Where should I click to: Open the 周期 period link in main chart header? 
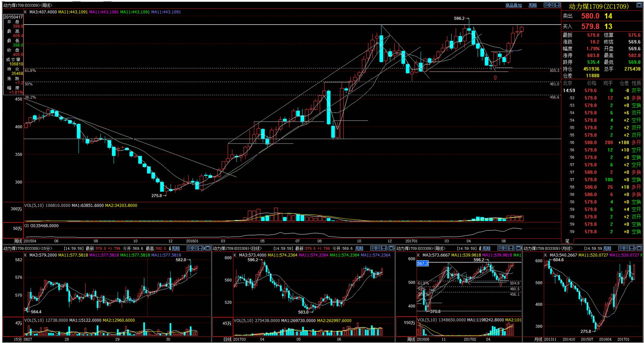click(533, 5)
